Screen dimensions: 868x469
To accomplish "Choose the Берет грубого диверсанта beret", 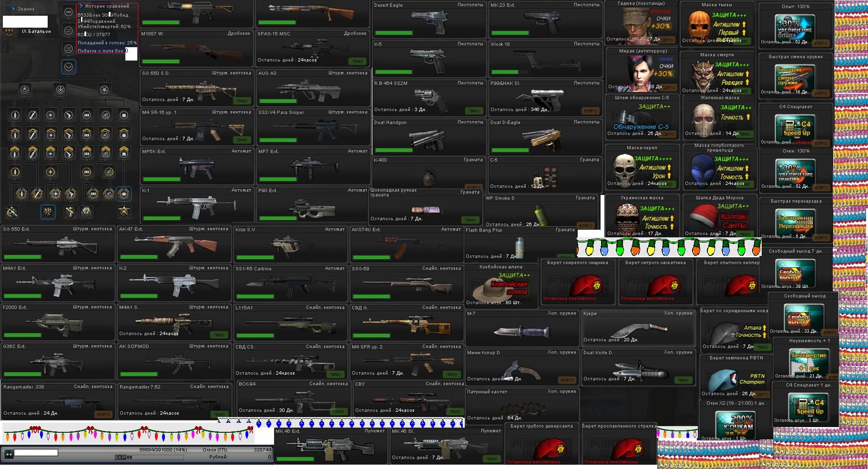I will [x=542, y=443].
